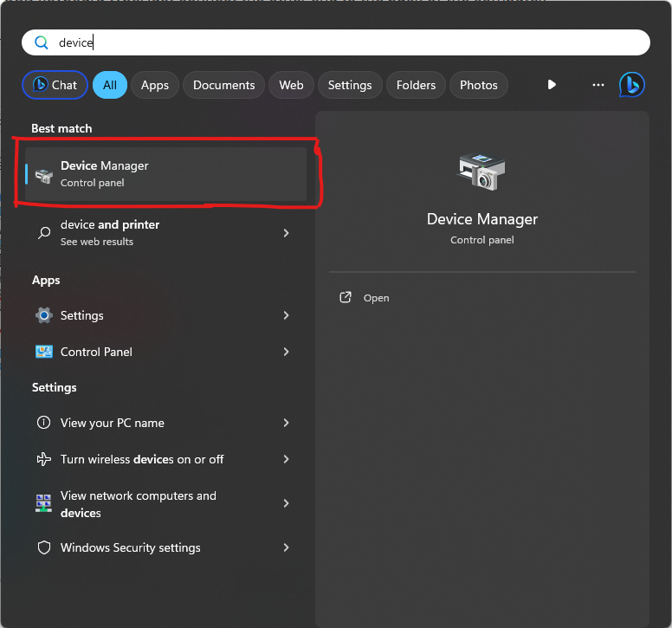Open 'View your PC name' setting
672x628 pixels.
click(166, 423)
